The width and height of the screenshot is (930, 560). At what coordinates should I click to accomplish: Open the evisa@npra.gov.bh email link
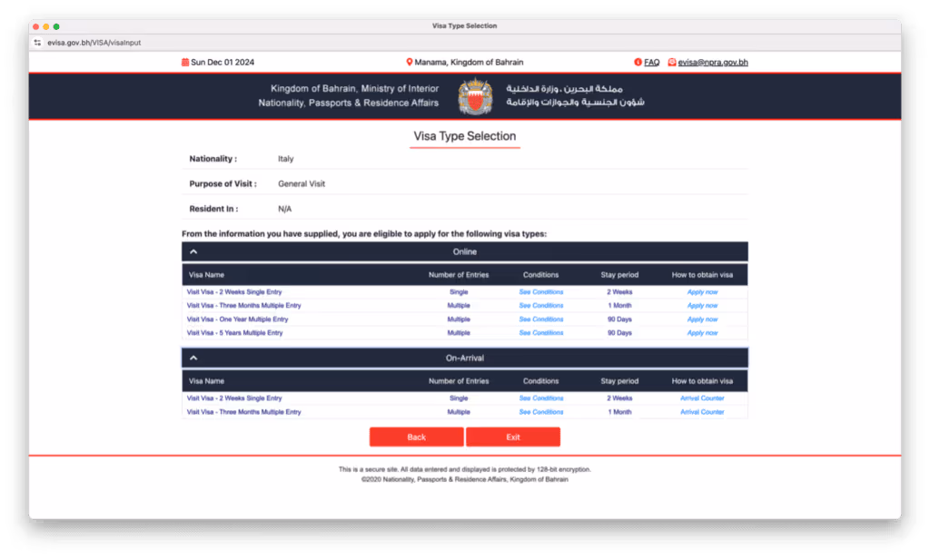click(713, 63)
